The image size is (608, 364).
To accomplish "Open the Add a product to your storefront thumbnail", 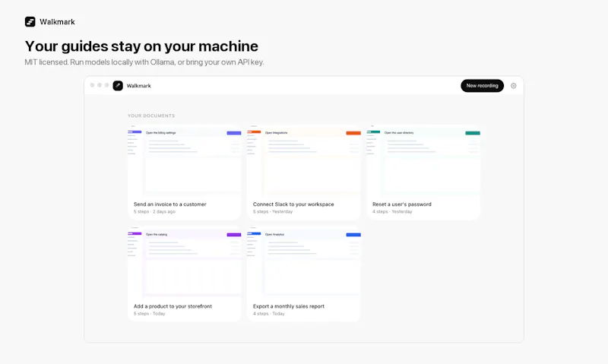I will tap(185, 261).
